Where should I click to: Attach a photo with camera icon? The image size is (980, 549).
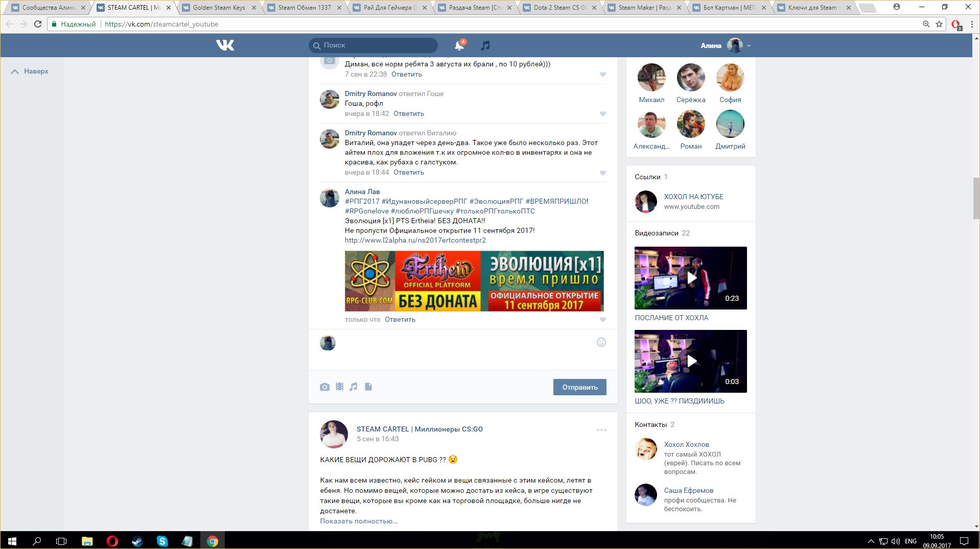pyautogui.click(x=324, y=387)
